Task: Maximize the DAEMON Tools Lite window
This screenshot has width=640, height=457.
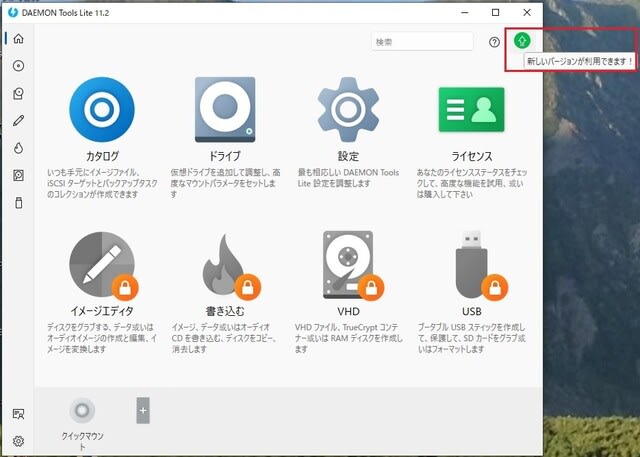Action: [x=496, y=13]
